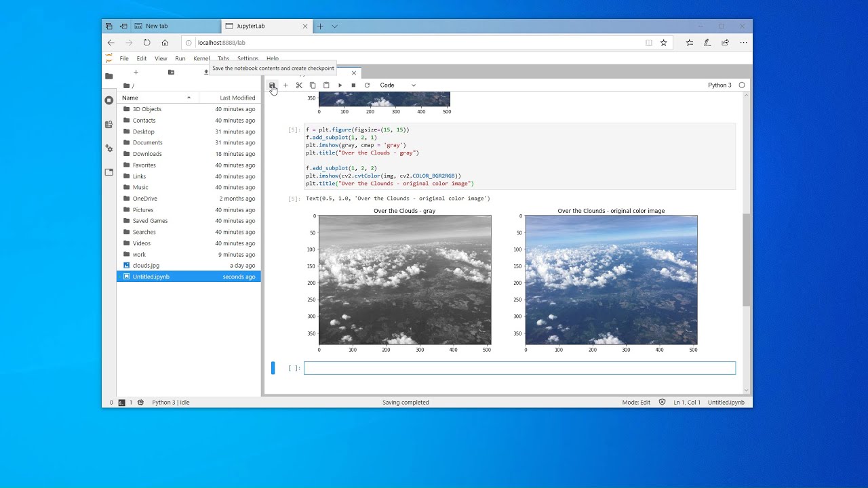Select the Documents folder

[189, 143]
